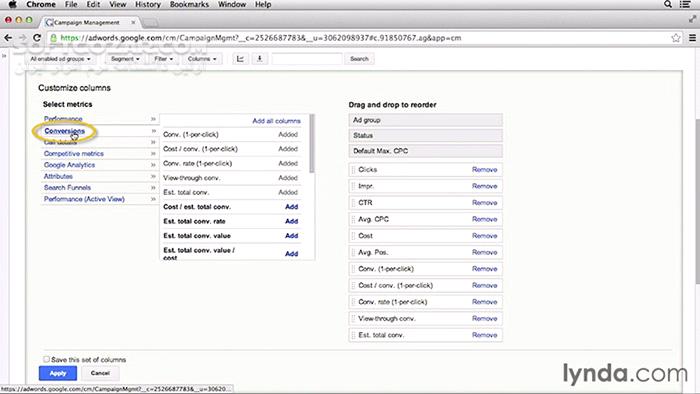The image size is (700, 394).
Task: Select Search Funnels category
Action: [x=67, y=187]
